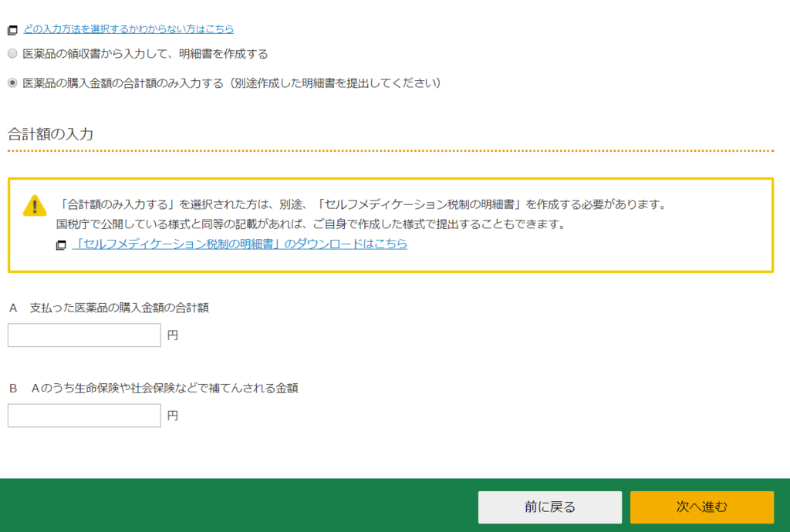Click the notice text starting 「合計額のみ入力する」を選択された方は
790x532 pixels.
[x=363, y=204]
